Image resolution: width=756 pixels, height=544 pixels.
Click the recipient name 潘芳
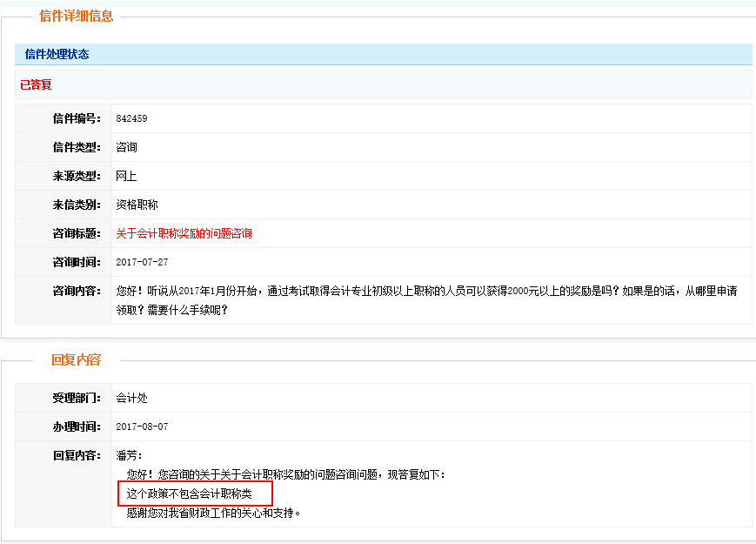pyautogui.click(x=129, y=455)
